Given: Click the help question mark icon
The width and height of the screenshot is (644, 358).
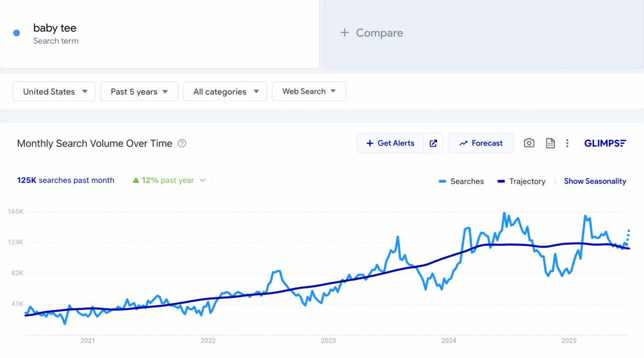Looking at the screenshot, I should click(x=182, y=143).
